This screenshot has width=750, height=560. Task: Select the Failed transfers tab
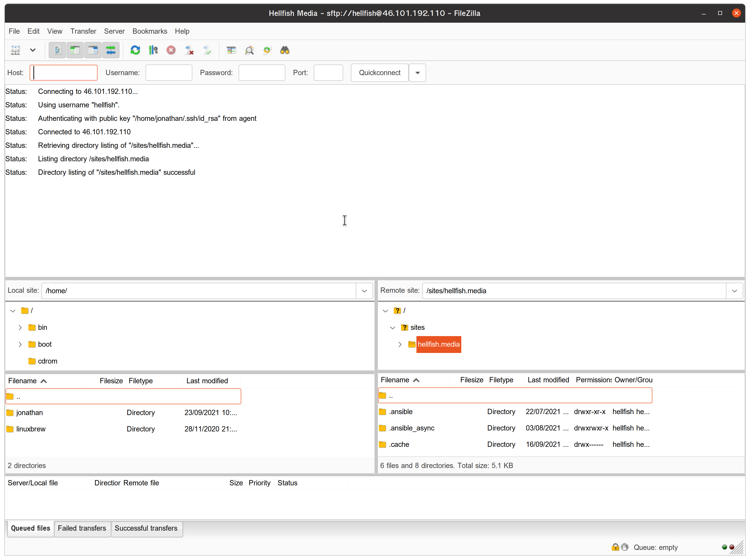(81, 528)
